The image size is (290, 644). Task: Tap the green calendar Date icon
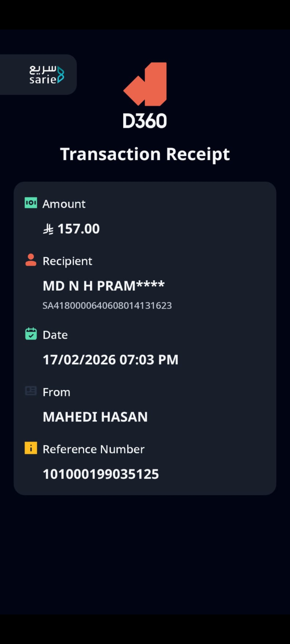coord(31,334)
